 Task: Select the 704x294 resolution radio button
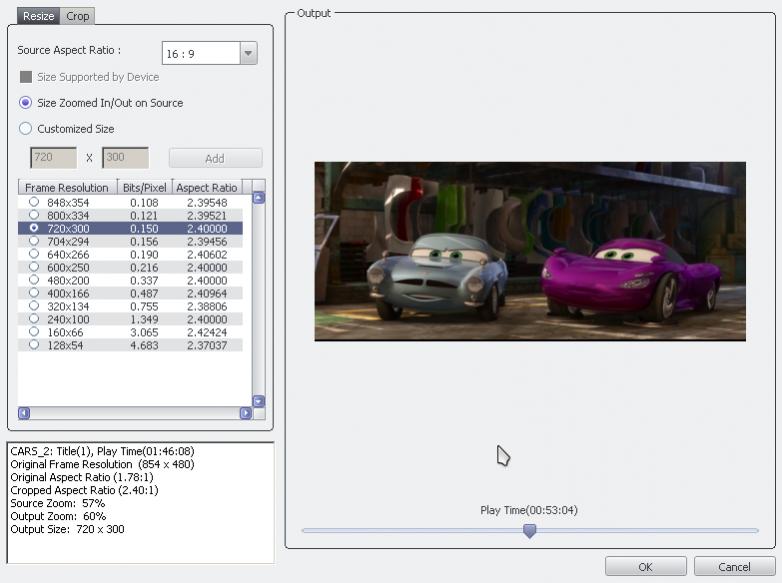tap(34, 241)
